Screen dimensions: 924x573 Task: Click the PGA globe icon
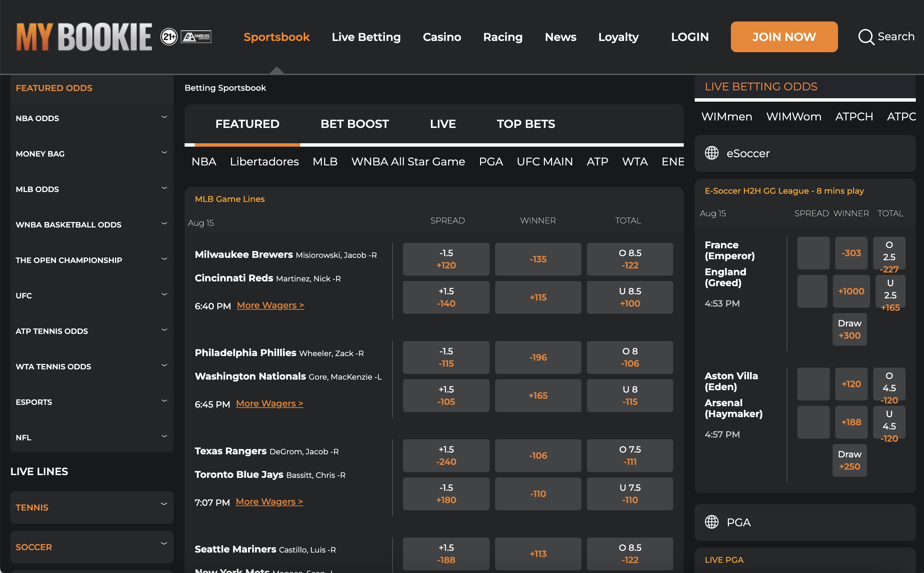pyautogui.click(x=711, y=522)
